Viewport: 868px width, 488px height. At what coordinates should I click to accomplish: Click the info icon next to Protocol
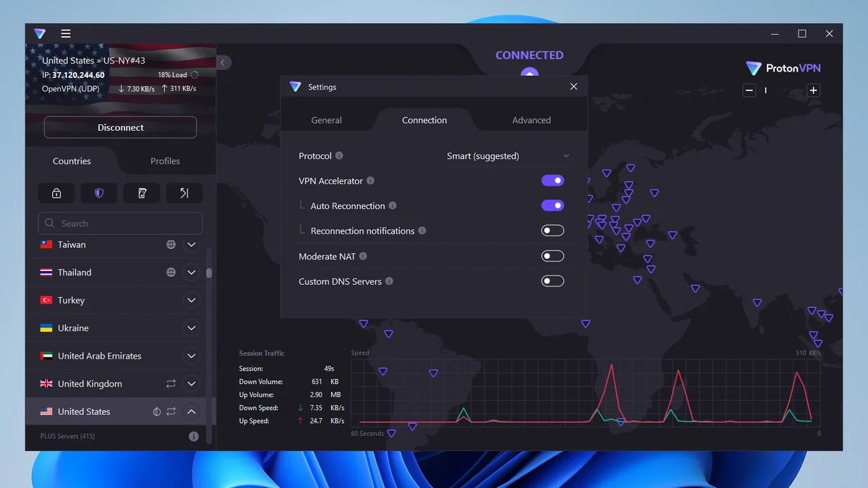click(x=339, y=156)
